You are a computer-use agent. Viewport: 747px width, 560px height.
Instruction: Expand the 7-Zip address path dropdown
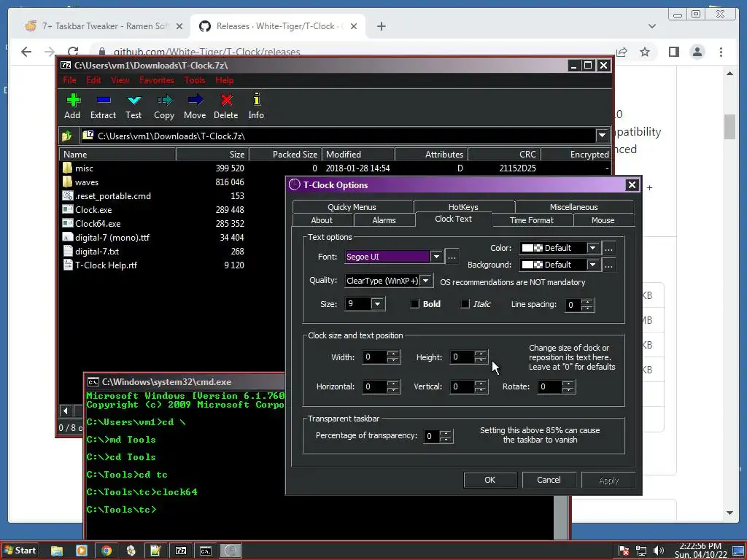pyautogui.click(x=602, y=136)
